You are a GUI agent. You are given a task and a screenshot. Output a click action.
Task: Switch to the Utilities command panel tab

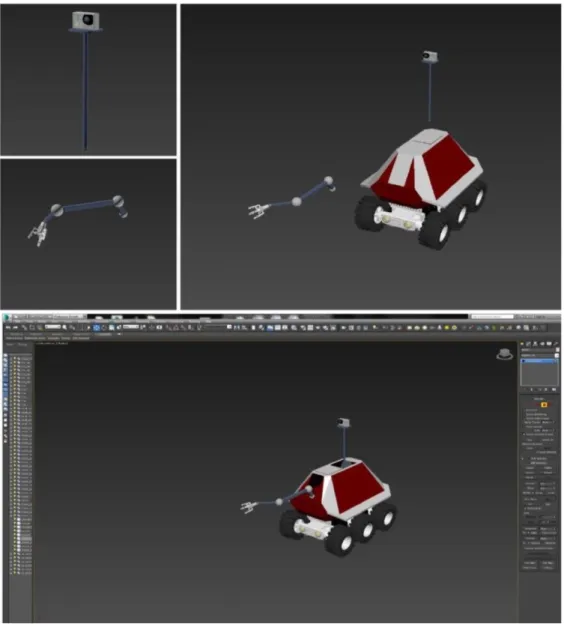[x=556, y=343]
